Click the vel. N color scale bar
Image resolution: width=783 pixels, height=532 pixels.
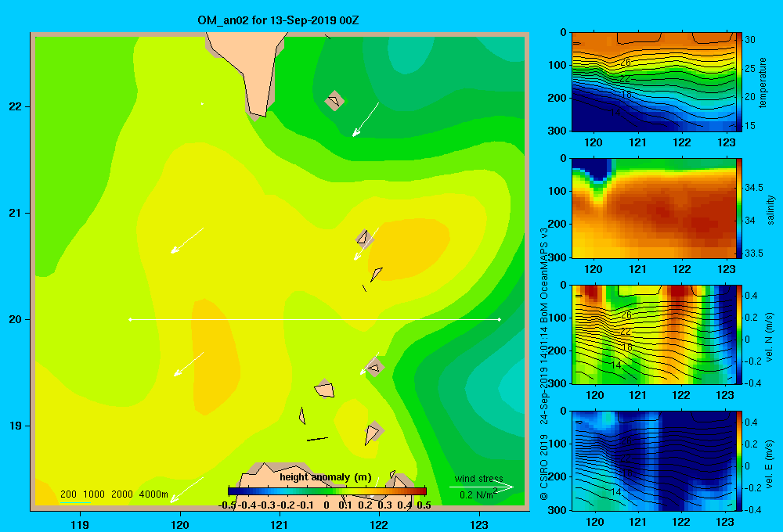click(739, 334)
